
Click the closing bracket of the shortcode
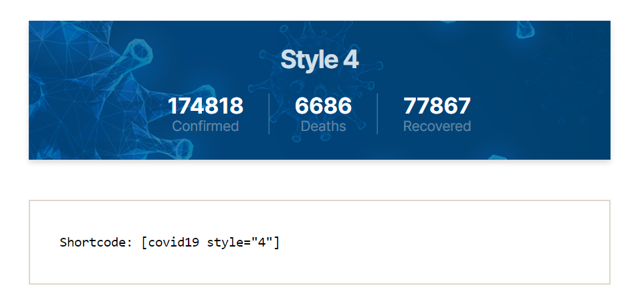point(277,242)
